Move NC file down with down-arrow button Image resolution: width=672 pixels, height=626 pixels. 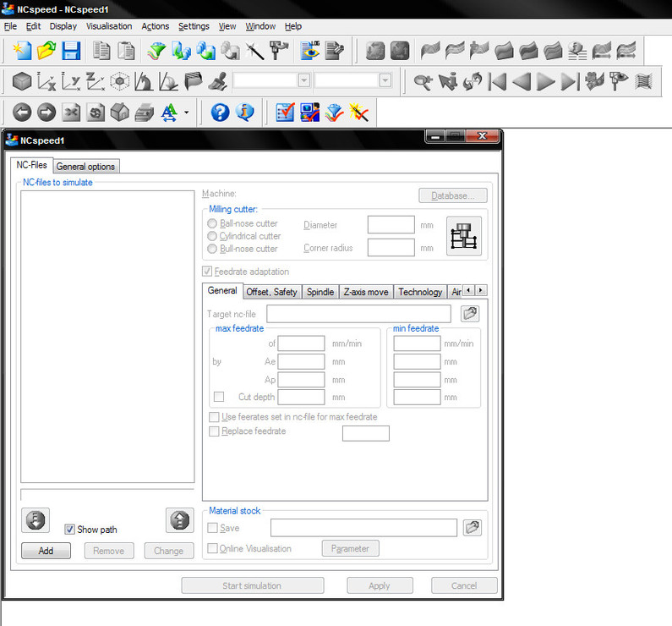[36, 520]
